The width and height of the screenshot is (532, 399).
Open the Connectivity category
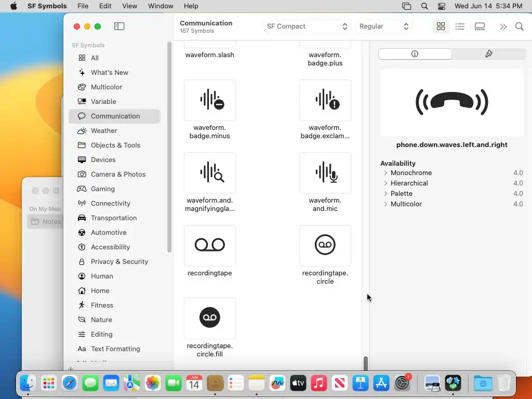[x=114, y=203]
